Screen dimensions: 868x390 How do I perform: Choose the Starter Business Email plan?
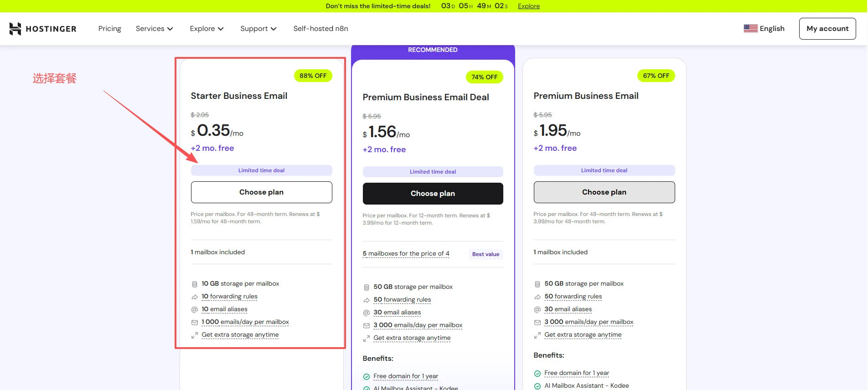point(261,192)
